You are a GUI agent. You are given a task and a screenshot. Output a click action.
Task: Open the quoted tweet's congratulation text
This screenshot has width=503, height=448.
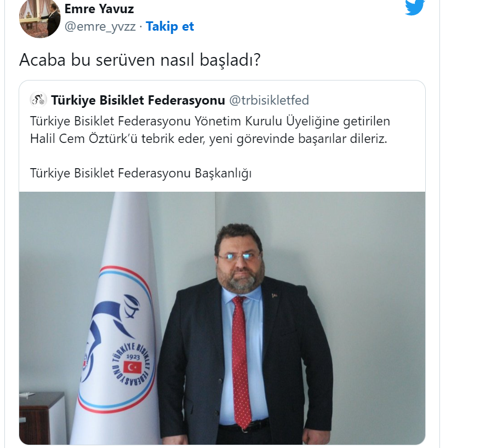tap(210, 130)
